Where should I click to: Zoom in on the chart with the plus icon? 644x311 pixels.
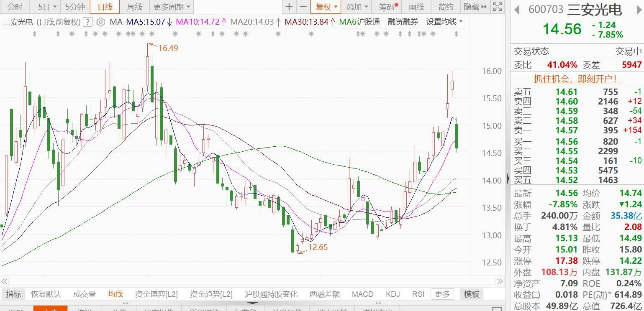(289, 7)
